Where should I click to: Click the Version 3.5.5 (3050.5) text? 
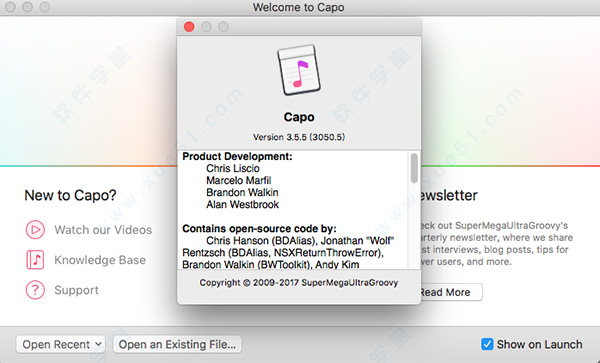point(299,137)
